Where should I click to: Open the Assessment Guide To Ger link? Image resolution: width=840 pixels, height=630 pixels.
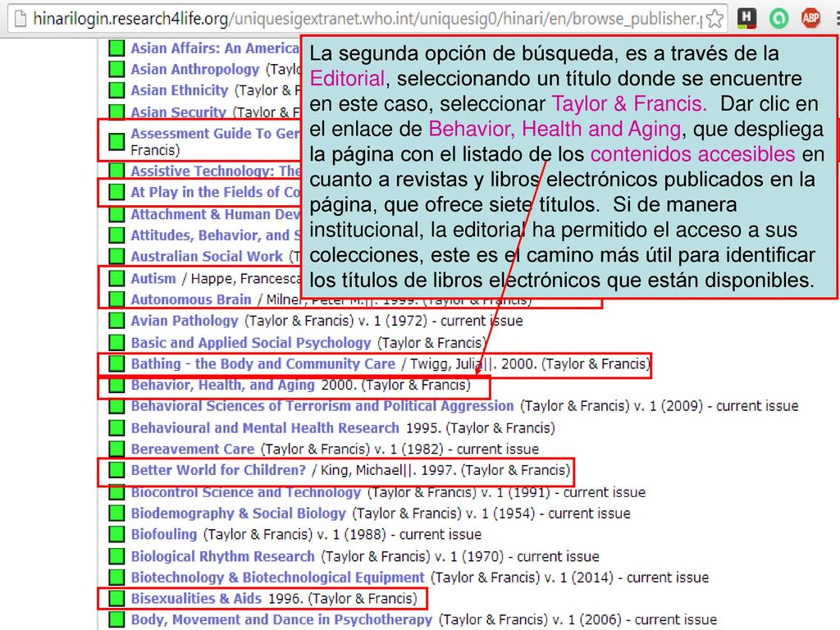(x=215, y=134)
